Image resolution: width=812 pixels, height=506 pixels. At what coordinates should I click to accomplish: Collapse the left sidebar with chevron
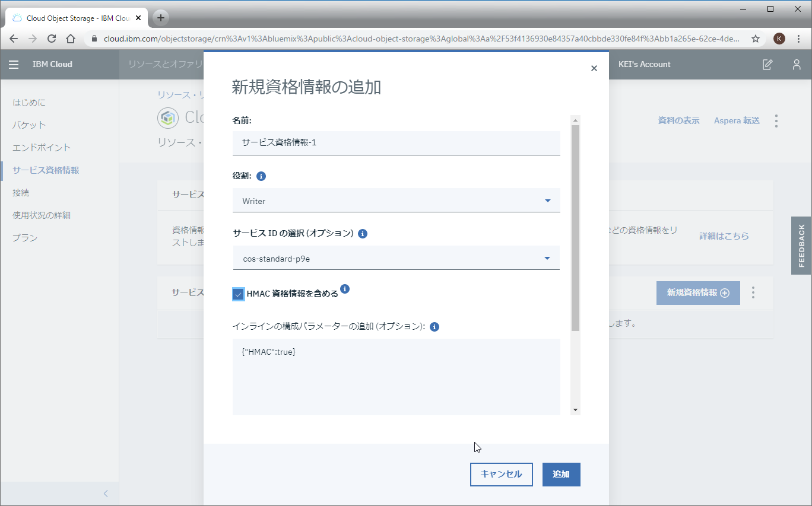106,494
